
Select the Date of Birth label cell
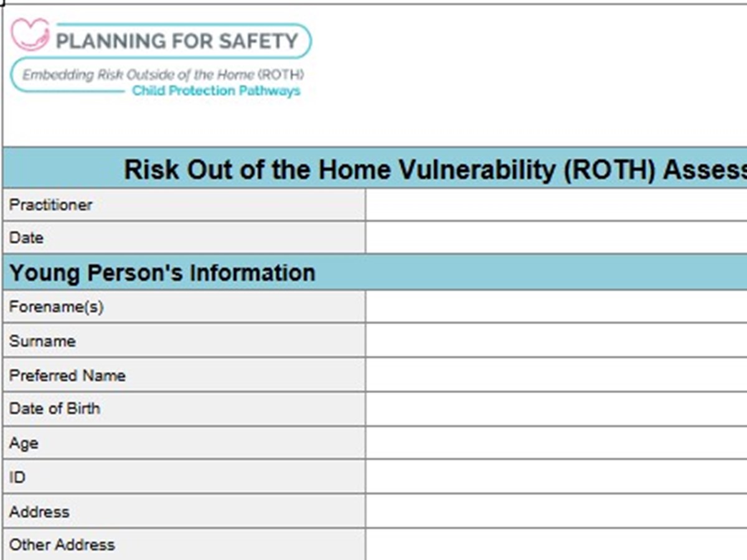[x=184, y=409]
